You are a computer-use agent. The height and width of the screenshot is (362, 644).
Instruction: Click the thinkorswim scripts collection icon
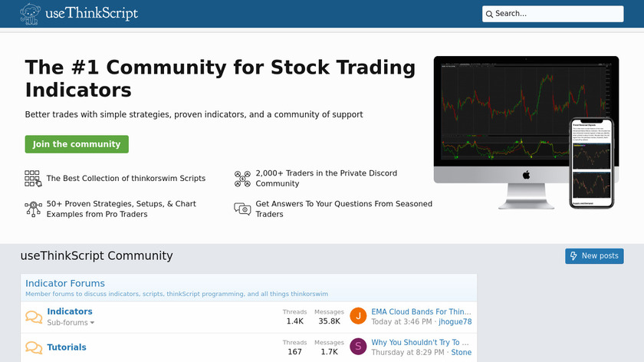pos(33,179)
